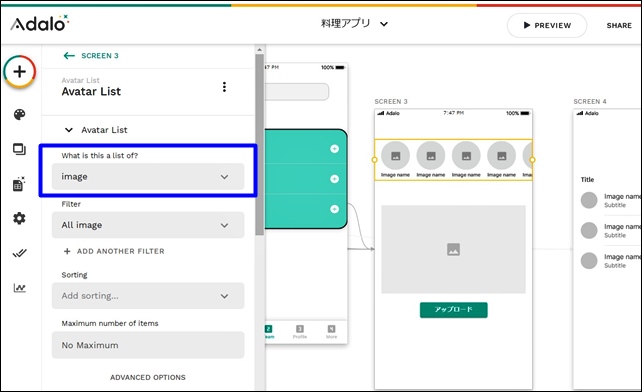Image resolution: width=642 pixels, height=392 pixels.
Task: Click the panel scrollbar up arrow
Action: point(259,50)
